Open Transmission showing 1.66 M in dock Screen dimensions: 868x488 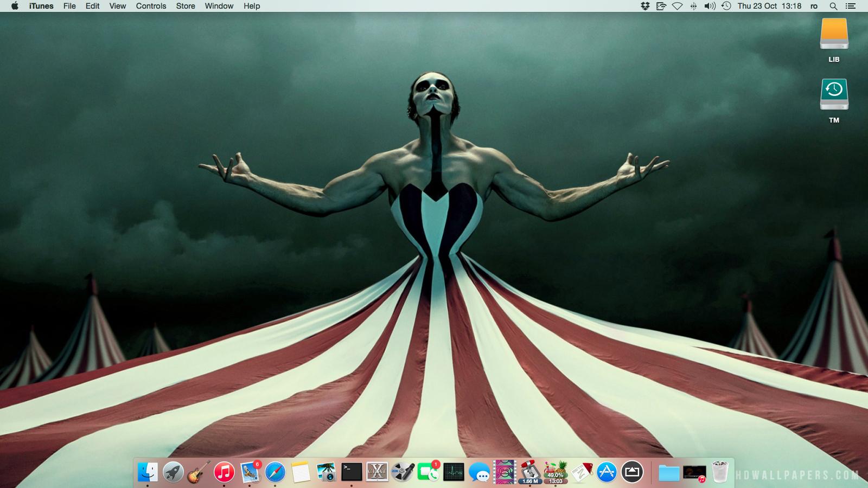point(530,472)
